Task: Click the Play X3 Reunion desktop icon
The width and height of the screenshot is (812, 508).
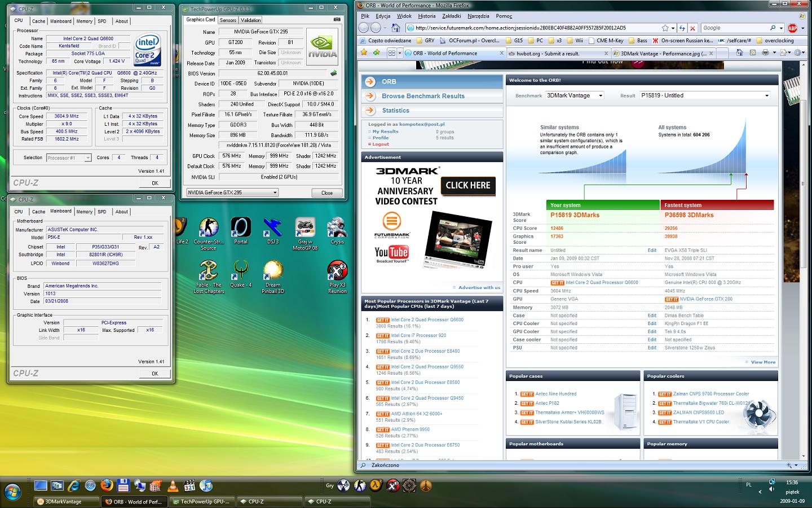Action: click(337, 277)
